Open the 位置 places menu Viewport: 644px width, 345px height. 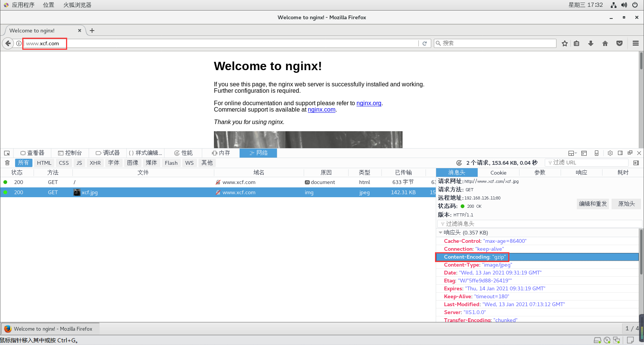pos(48,5)
